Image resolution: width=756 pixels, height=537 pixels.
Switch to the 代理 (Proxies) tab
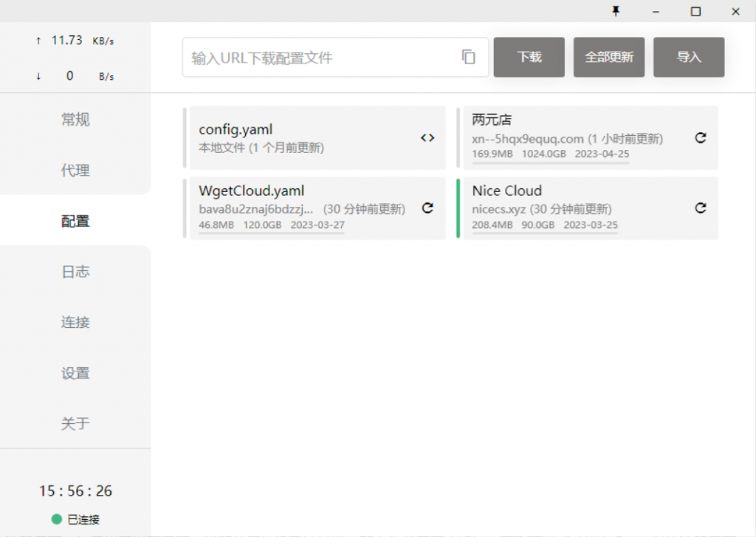75,170
